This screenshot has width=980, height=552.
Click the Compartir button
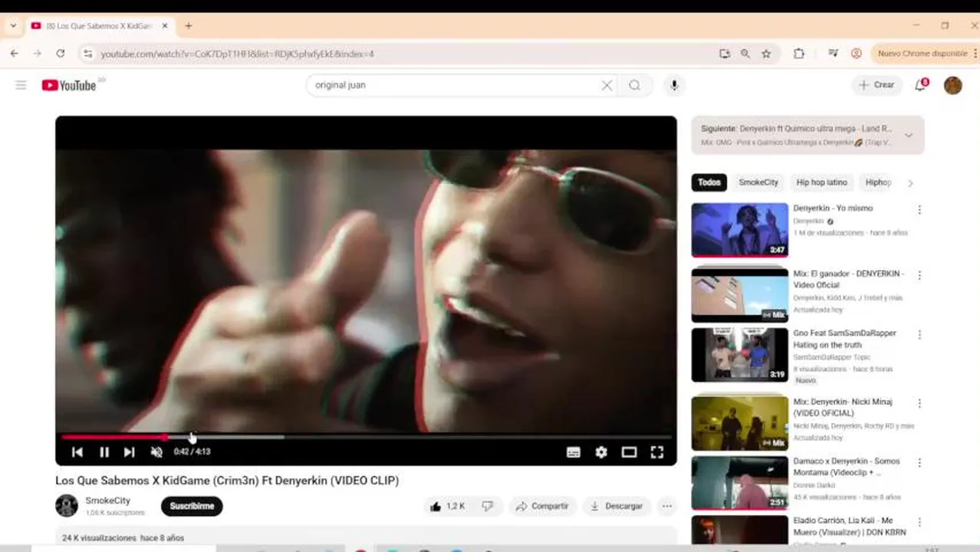542,506
